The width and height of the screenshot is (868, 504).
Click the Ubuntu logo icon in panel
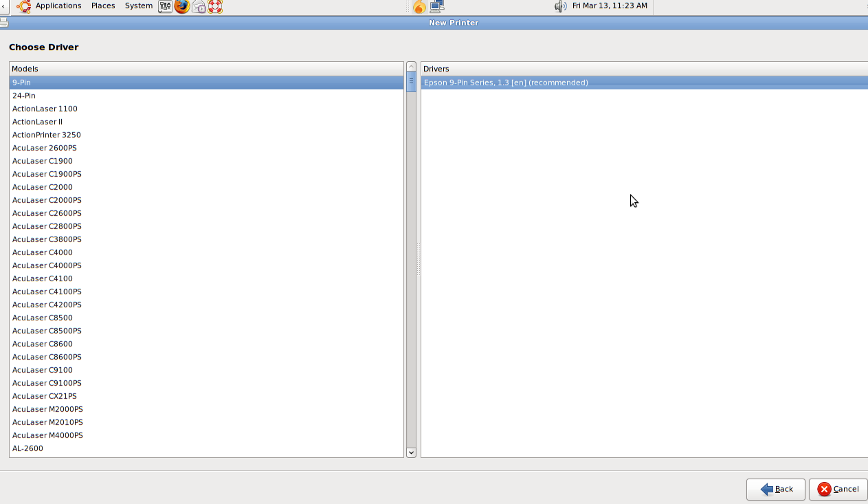pyautogui.click(x=24, y=6)
